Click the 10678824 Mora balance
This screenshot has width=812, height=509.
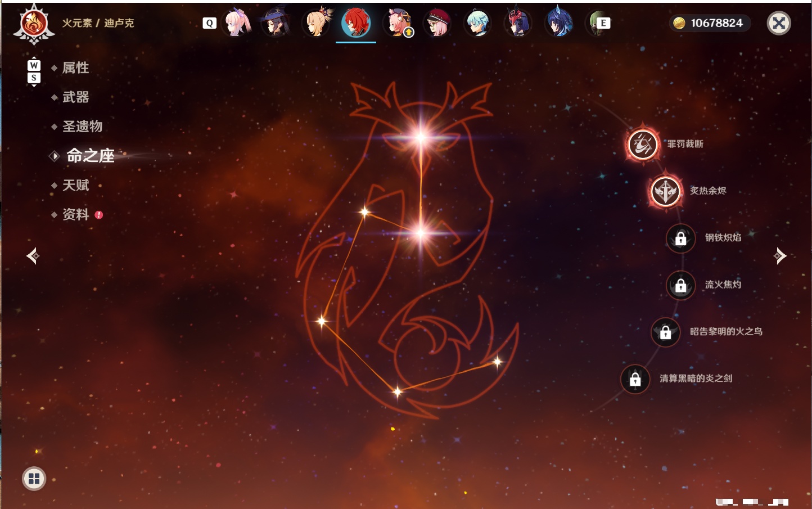716,23
